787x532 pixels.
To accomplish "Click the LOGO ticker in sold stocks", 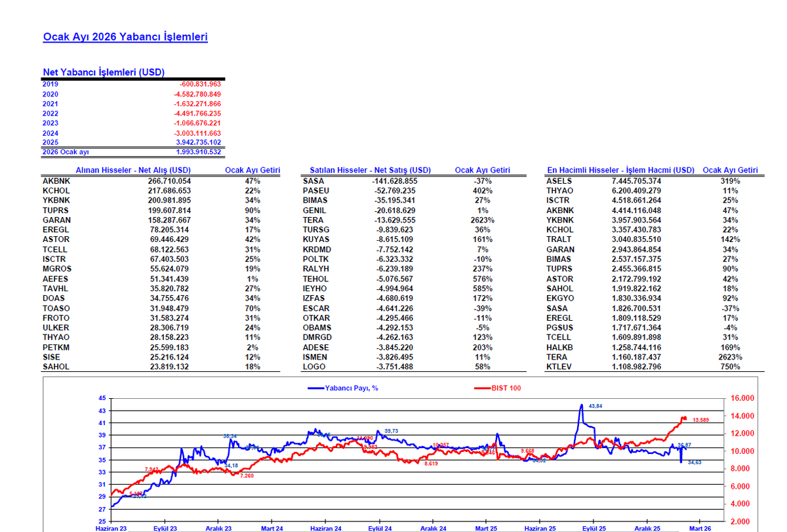I will pyautogui.click(x=313, y=367).
